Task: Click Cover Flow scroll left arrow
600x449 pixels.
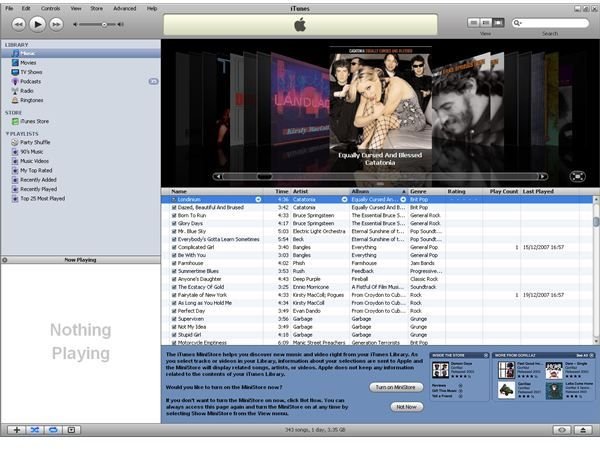Action: coord(218,176)
